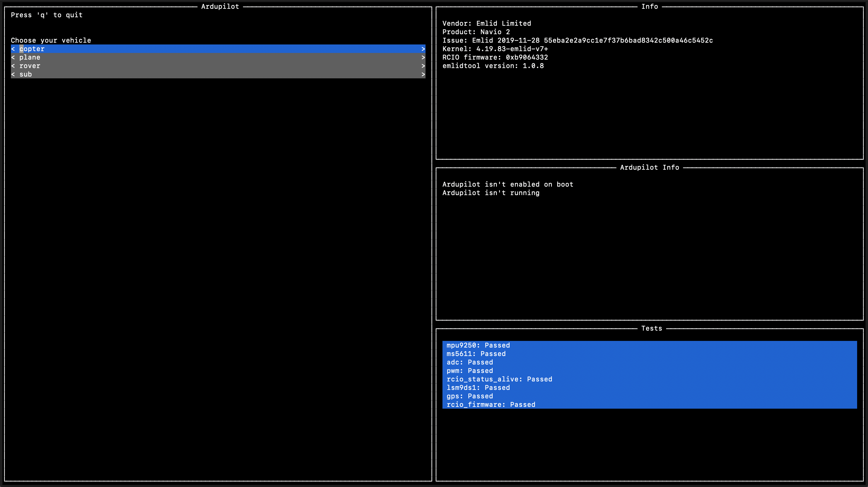868x487 pixels.
Task: Click the Info panel title
Action: coord(650,6)
